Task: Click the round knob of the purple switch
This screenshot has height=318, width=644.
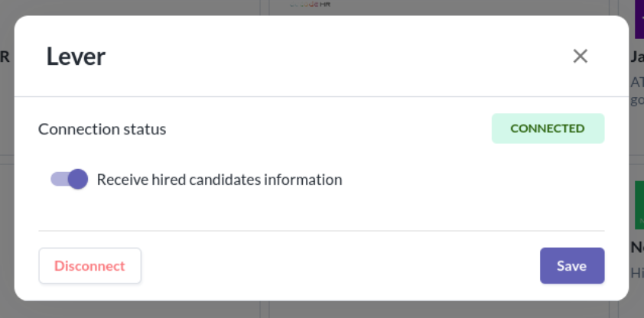Action: [78, 180]
